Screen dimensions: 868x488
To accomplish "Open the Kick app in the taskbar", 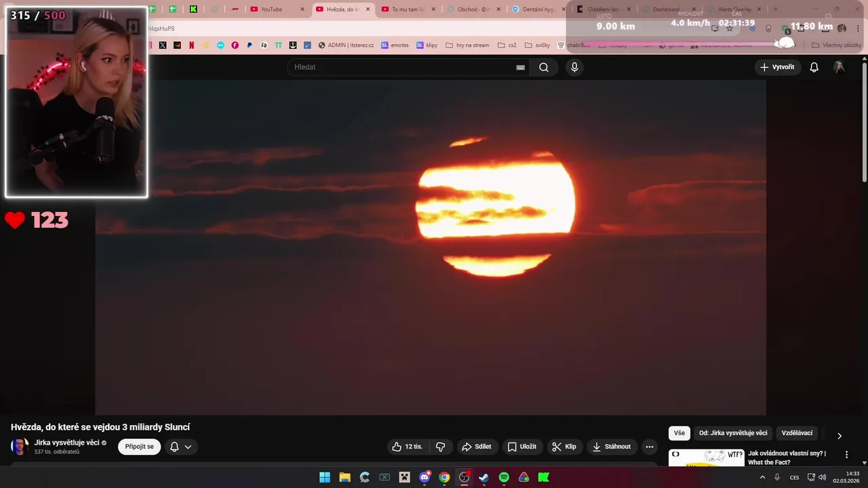I will pyautogui.click(x=544, y=477).
